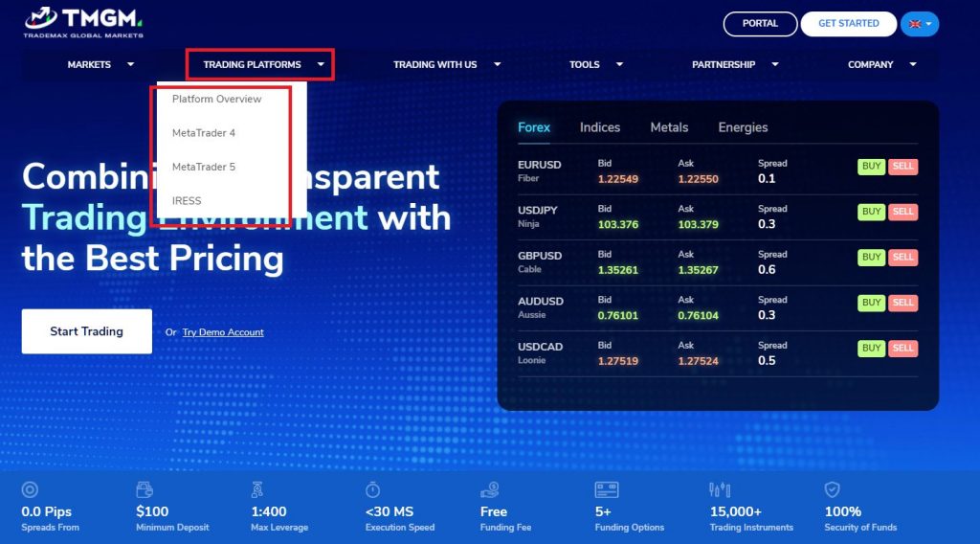Switch to the Forex tab
Screen dimensions: 980x544
534,127
